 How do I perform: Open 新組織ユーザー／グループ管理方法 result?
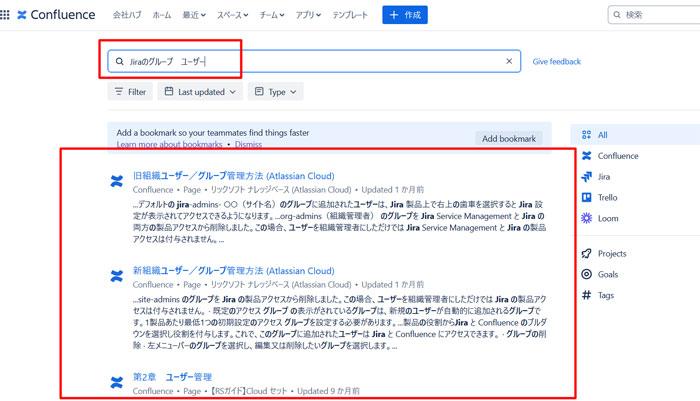click(233, 271)
